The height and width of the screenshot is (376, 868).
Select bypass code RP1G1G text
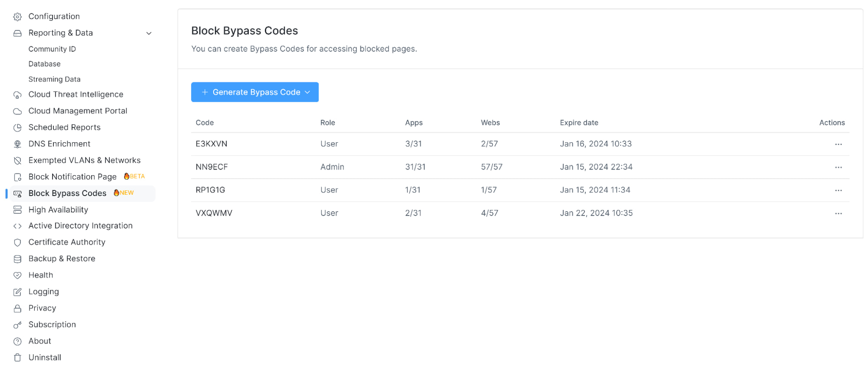point(210,190)
